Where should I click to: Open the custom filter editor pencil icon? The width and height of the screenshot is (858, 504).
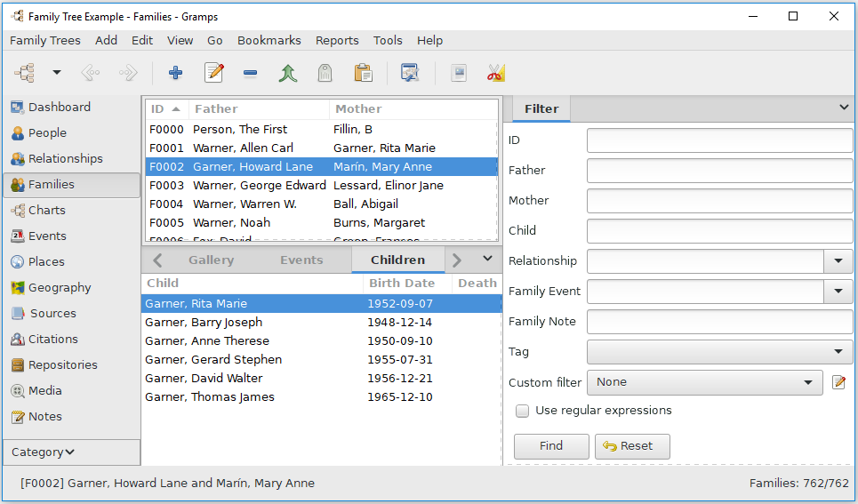[838, 382]
